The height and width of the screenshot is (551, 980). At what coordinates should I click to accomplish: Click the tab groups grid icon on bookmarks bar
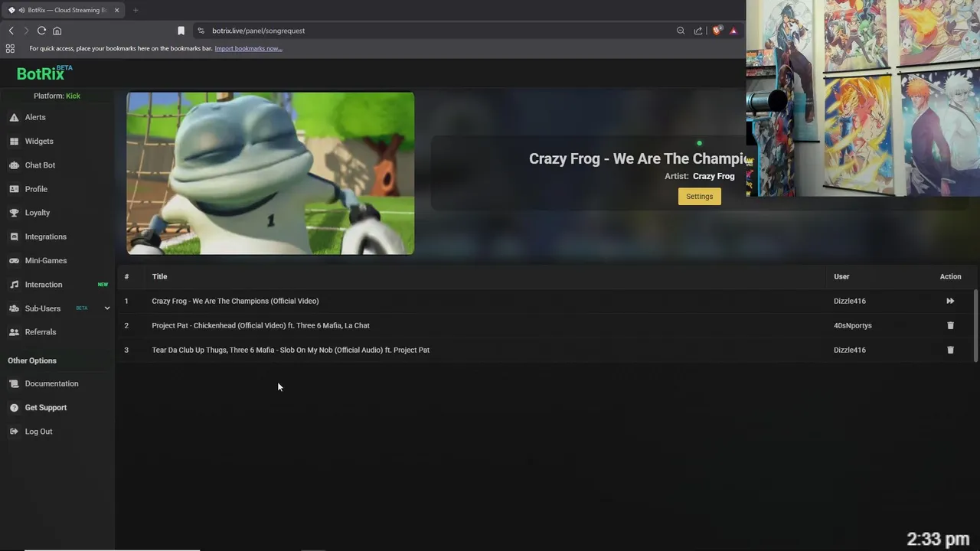click(x=10, y=48)
